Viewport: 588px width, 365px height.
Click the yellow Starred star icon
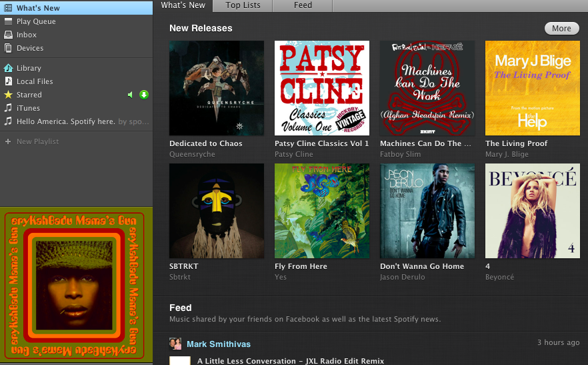[8, 95]
